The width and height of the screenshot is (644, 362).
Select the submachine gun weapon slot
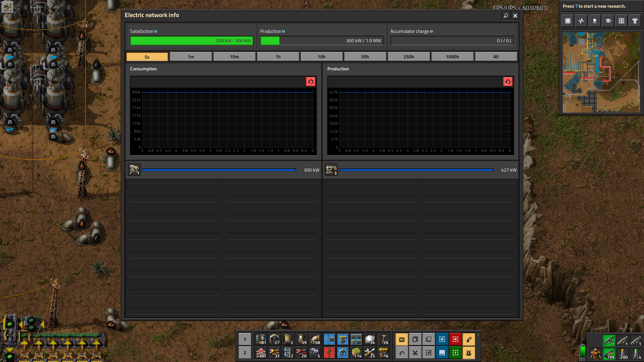tap(609, 340)
